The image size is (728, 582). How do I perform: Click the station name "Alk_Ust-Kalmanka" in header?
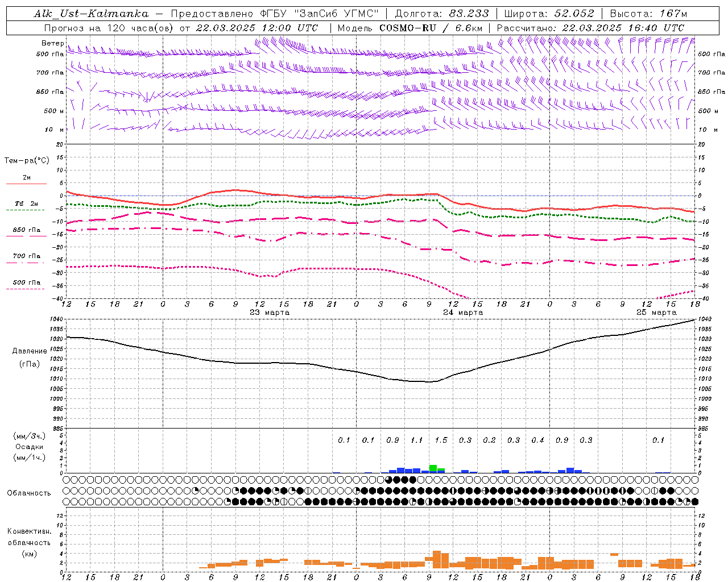pyautogui.click(x=91, y=14)
